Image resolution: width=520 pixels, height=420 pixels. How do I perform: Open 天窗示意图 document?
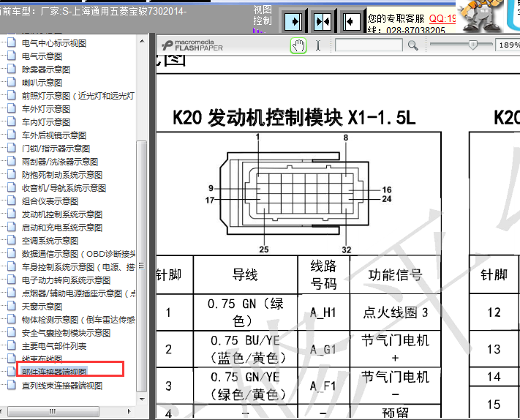click(x=42, y=307)
